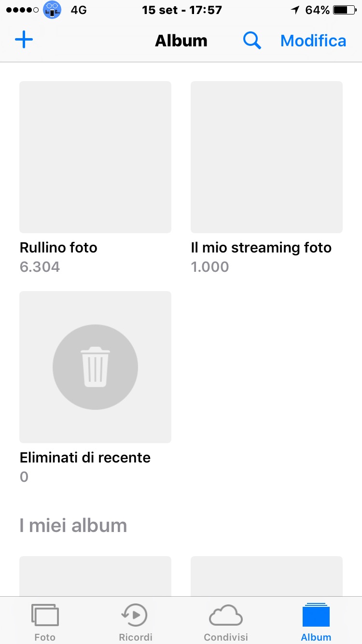Open first album under I miei album

(95, 576)
